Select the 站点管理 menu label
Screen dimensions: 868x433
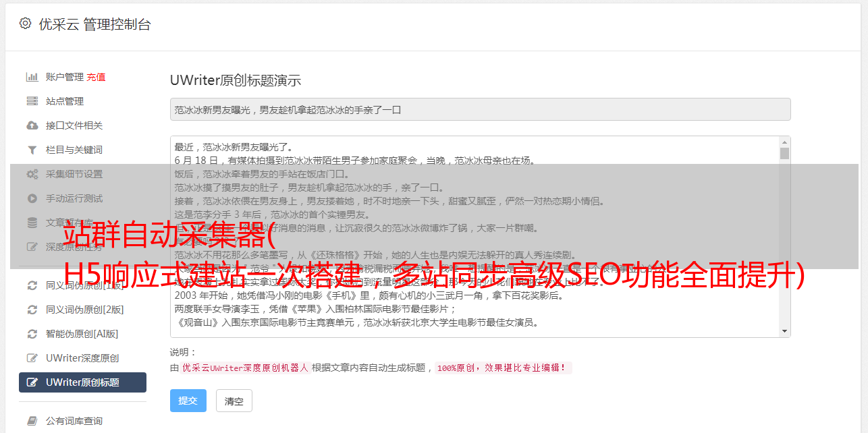click(x=65, y=101)
